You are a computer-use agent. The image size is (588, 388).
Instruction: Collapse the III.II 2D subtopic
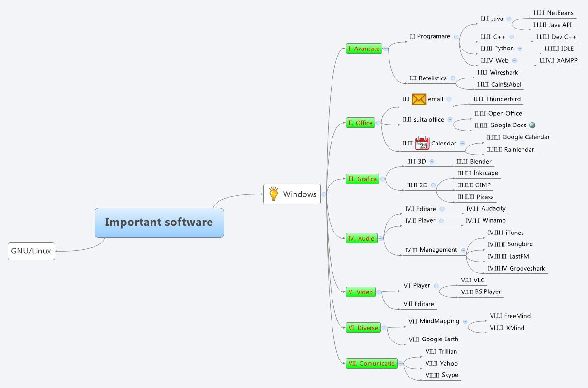pos(433,185)
